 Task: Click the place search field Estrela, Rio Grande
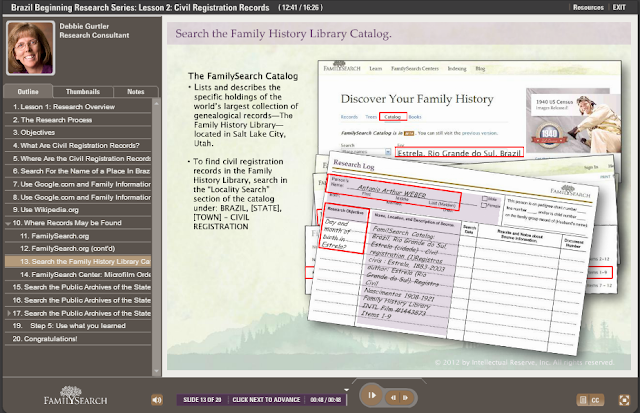(x=460, y=152)
